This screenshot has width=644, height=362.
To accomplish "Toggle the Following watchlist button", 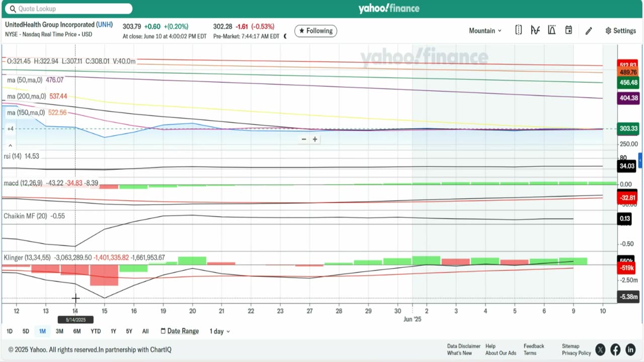I will (x=315, y=31).
